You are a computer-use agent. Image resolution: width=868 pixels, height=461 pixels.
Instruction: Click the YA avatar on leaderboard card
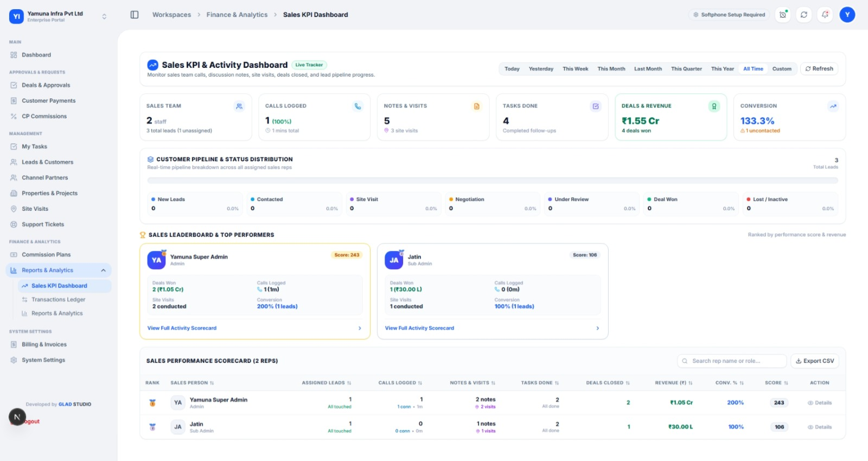click(156, 260)
